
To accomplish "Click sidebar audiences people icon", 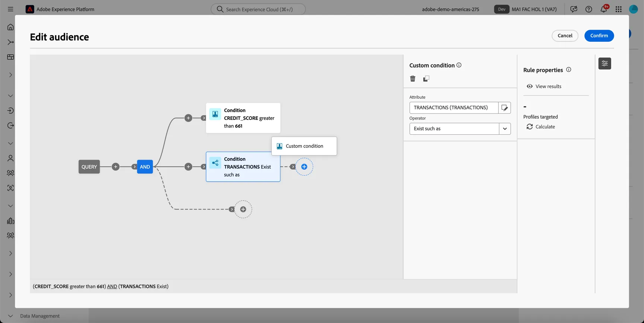I will pos(10,173).
